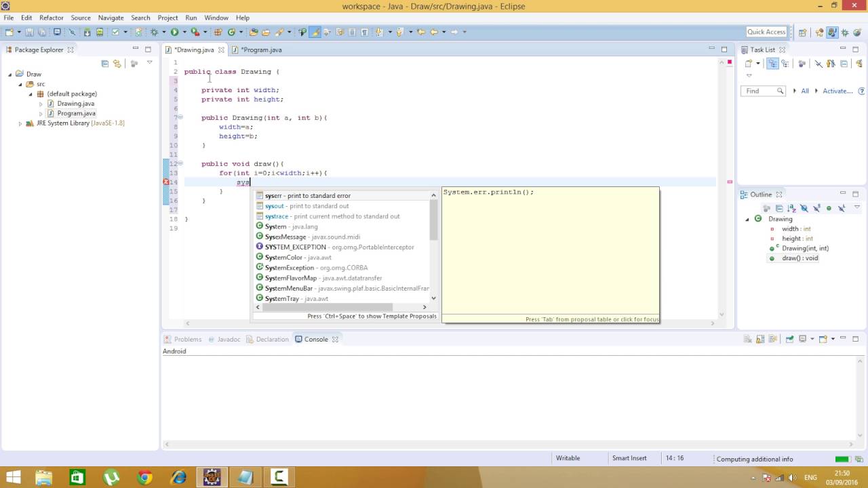The image size is (868, 488).
Task: Open the File menu
Action: (9, 18)
